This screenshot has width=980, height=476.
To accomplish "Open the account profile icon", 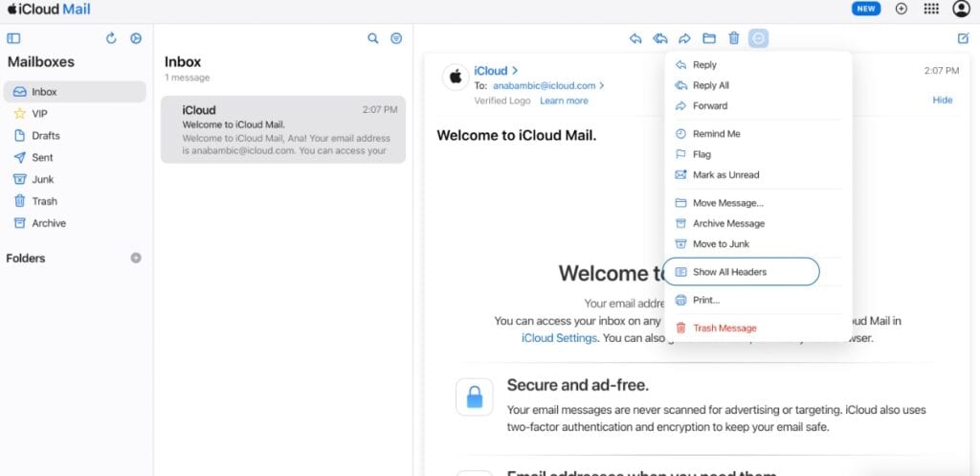I will point(961,9).
